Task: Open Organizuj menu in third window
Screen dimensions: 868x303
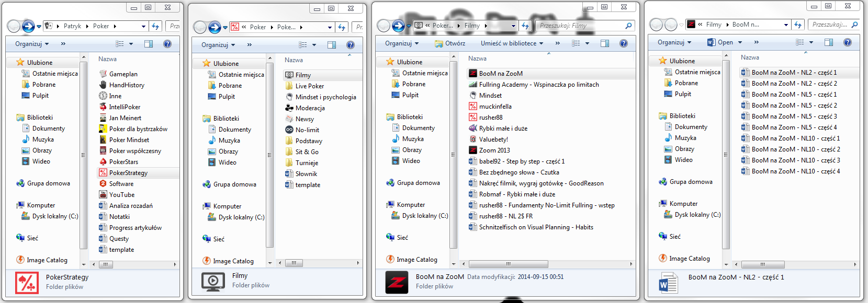Action: [x=402, y=43]
